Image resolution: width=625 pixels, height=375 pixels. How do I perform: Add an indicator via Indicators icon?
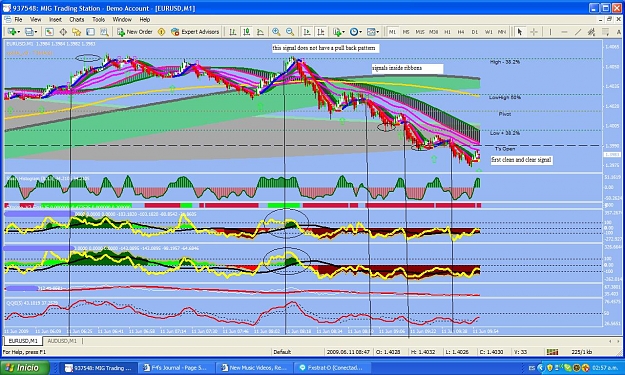(x=338, y=32)
